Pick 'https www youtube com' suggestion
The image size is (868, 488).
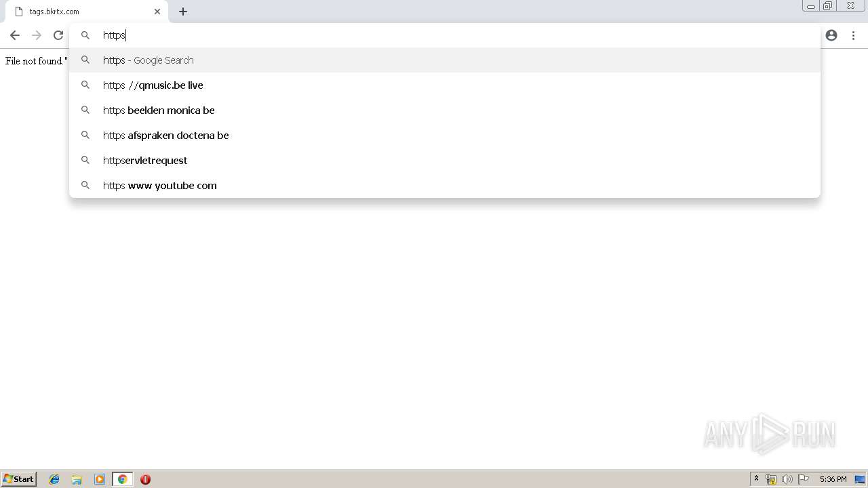pyautogui.click(x=445, y=186)
